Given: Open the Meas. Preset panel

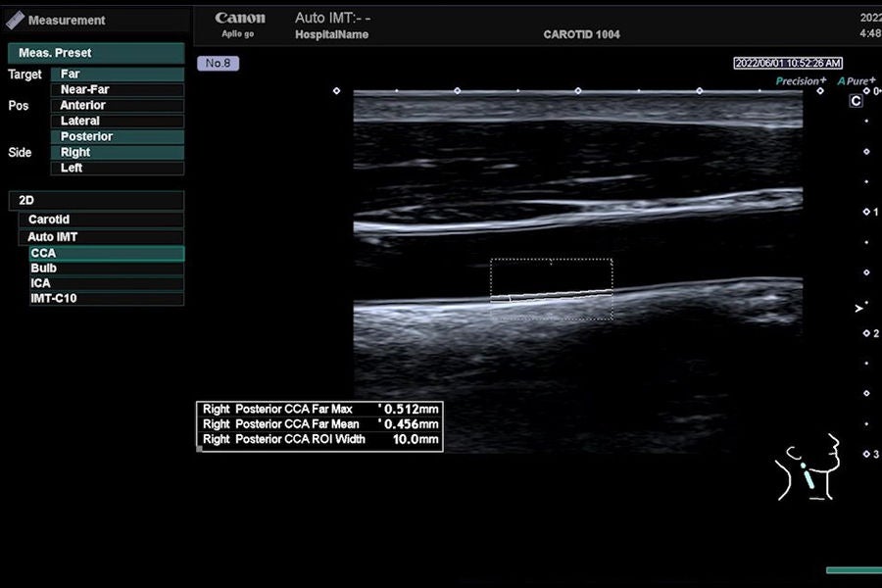Looking at the screenshot, I should [96, 53].
